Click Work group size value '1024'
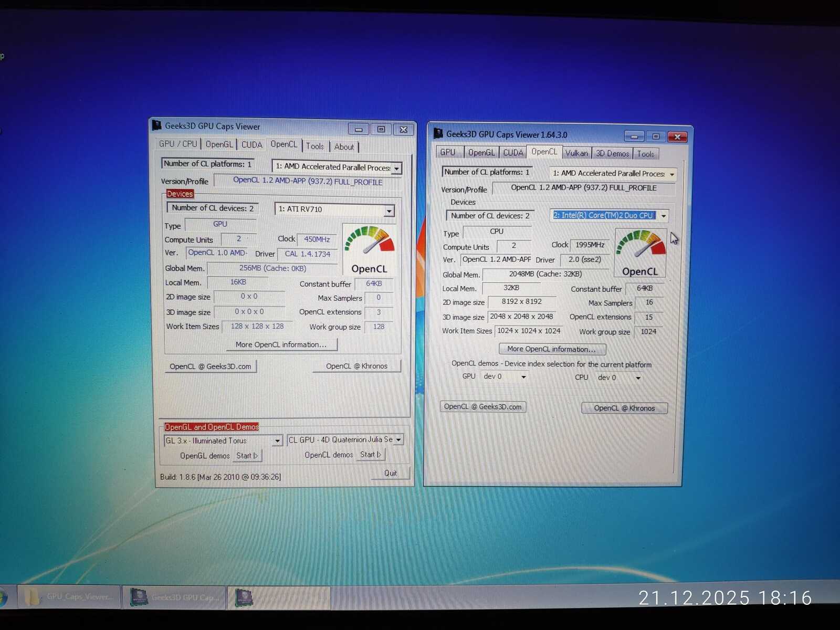Viewport: 840px width, 630px height. pos(648,332)
